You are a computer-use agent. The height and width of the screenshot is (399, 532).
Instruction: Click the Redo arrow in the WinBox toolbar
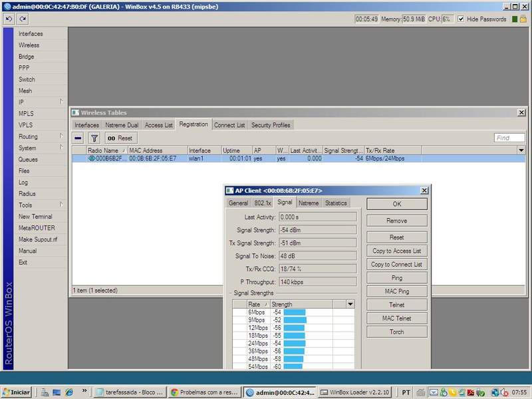point(23,19)
